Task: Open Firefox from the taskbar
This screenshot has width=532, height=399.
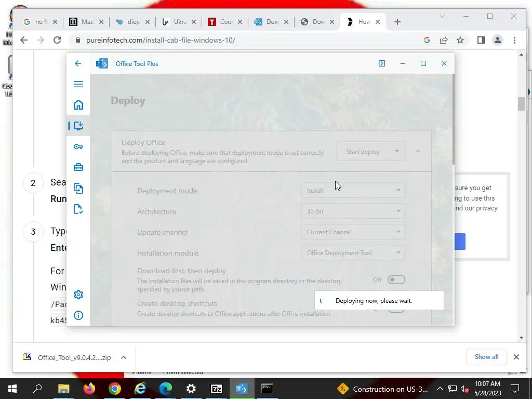Action: coord(89,389)
